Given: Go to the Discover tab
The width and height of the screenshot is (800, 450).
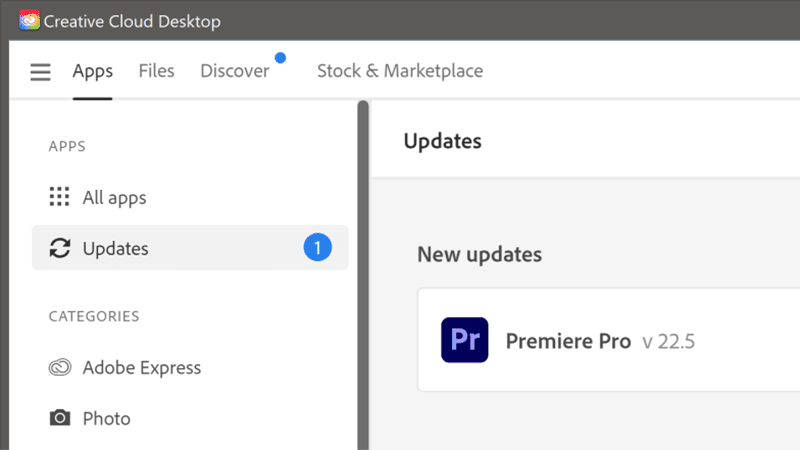Looking at the screenshot, I should 234,71.
